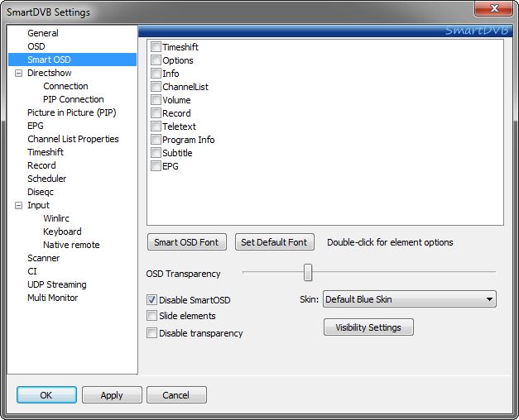Select Record page in left tree
519x420 pixels.
coord(41,165)
